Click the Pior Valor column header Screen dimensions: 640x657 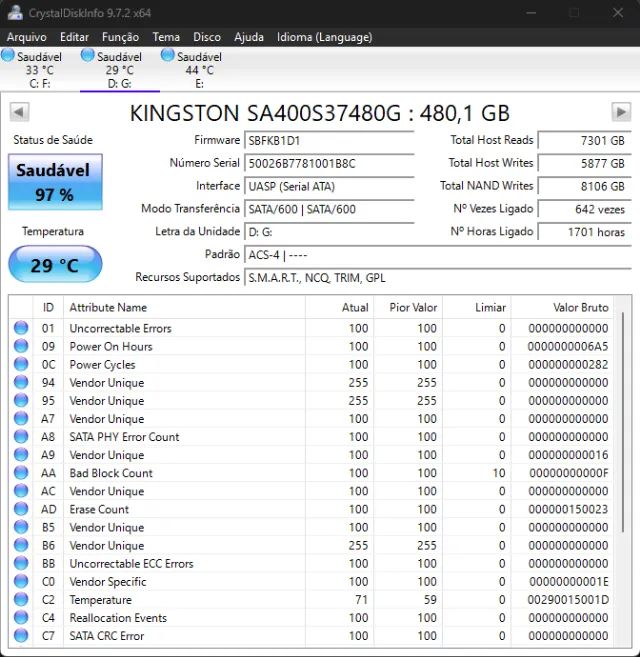[408, 307]
